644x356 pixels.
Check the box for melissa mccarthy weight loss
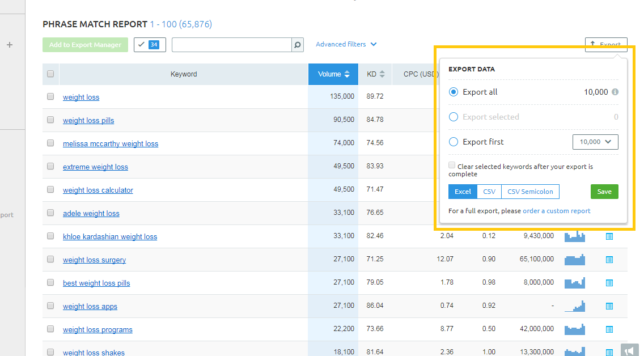50,143
